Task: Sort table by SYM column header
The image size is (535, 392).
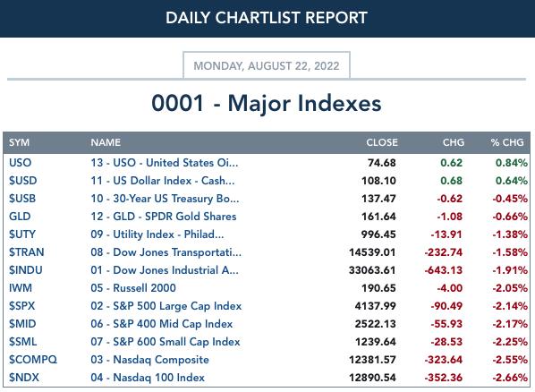Action: [x=19, y=142]
